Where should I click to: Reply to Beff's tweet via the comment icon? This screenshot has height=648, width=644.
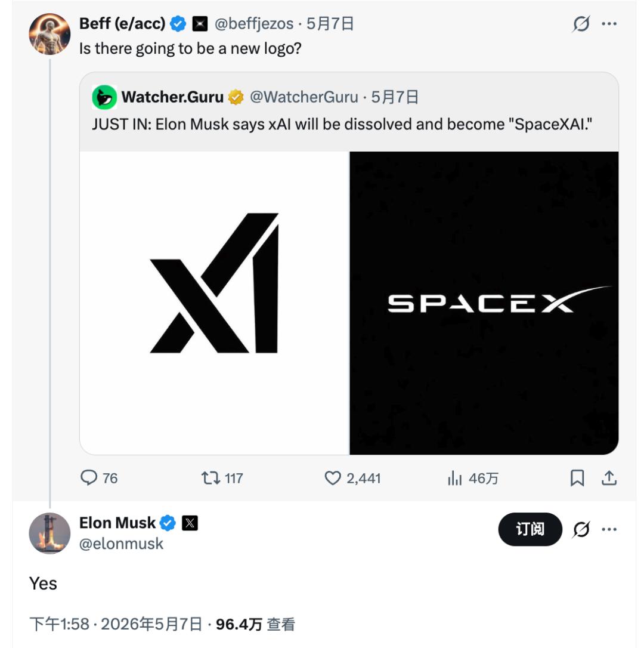coord(89,478)
